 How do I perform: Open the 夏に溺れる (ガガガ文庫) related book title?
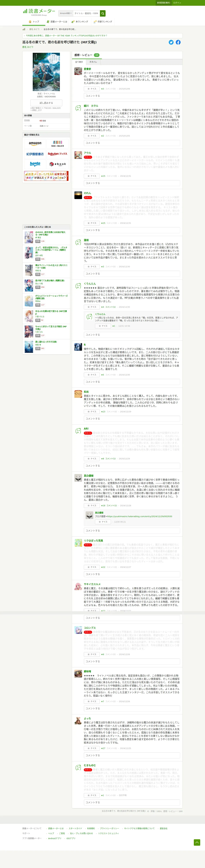pyautogui.click(x=46, y=342)
